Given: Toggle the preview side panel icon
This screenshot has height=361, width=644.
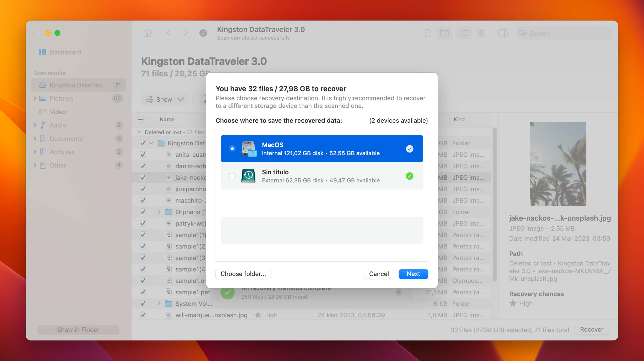Looking at the screenshot, I should click(x=503, y=33).
